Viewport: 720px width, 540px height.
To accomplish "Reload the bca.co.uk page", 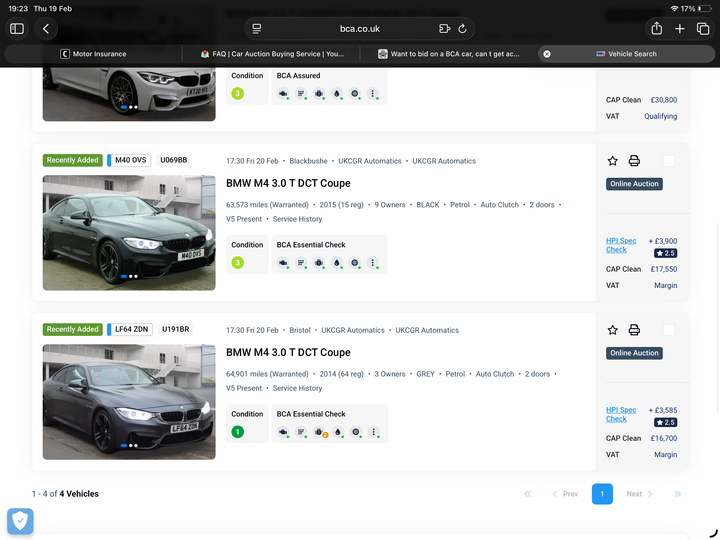I will tap(463, 29).
